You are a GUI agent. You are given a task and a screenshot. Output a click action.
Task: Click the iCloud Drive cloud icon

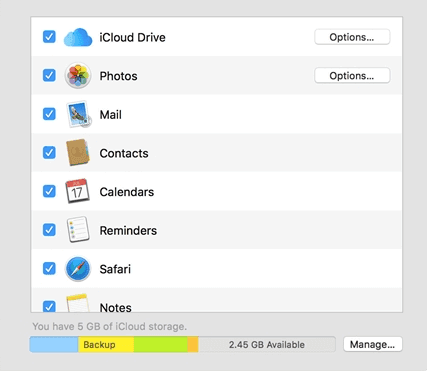(78, 37)
